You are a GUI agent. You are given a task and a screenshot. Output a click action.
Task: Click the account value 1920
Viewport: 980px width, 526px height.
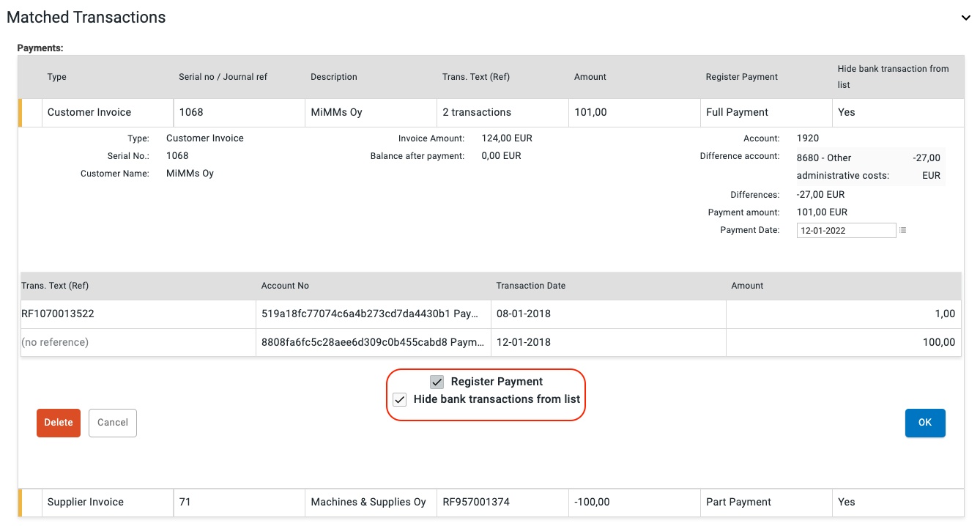point(808,138)
